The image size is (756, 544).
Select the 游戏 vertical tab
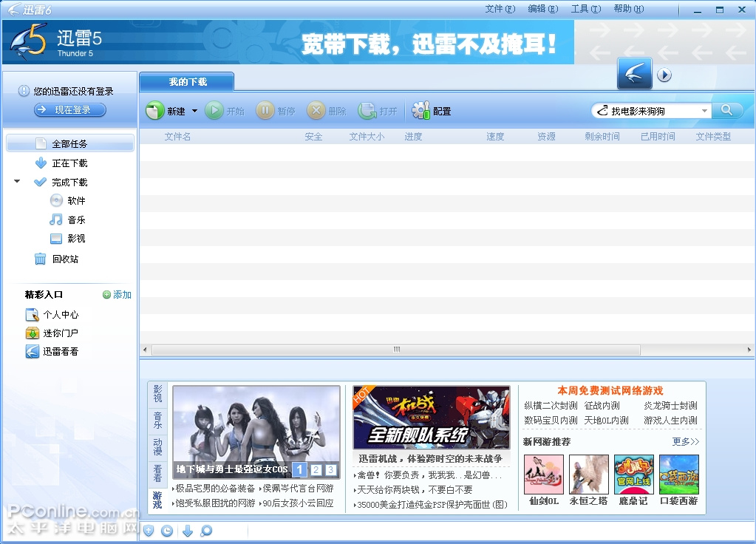coord(157,500)
